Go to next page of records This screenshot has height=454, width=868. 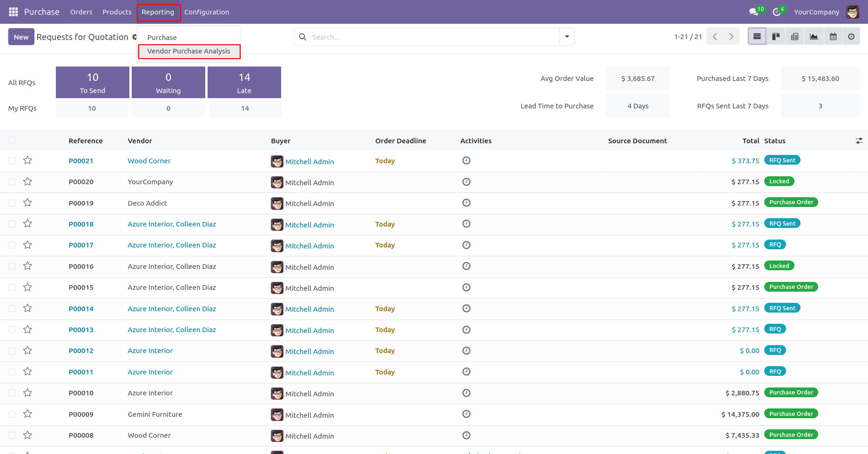pos(731,36)
